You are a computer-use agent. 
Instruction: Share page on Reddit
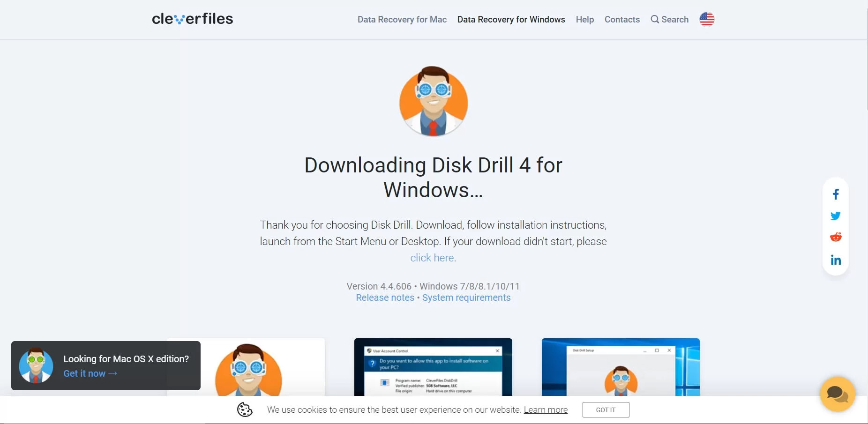tap(836, 237)
